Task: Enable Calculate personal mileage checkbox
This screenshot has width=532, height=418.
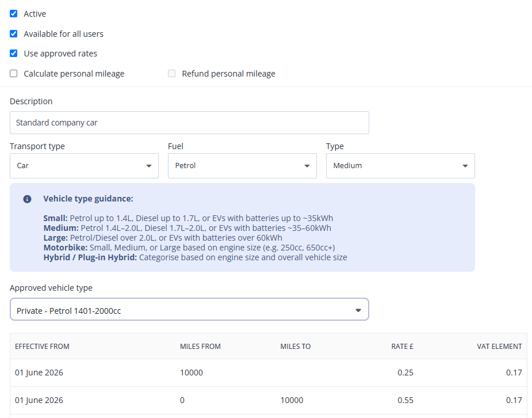Action: coord(14,73)
